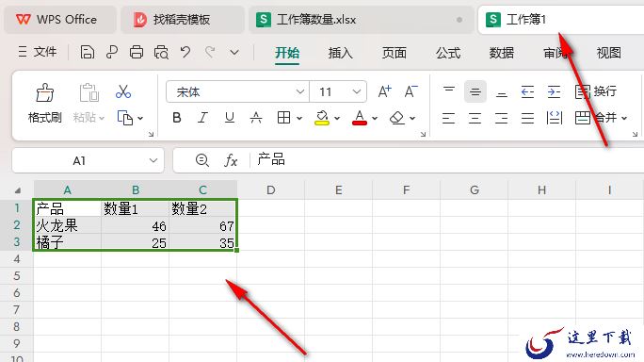Switch to the 视图 ribbon tab
The height and width of the screenshot is (362, 644).
point(608,53)
